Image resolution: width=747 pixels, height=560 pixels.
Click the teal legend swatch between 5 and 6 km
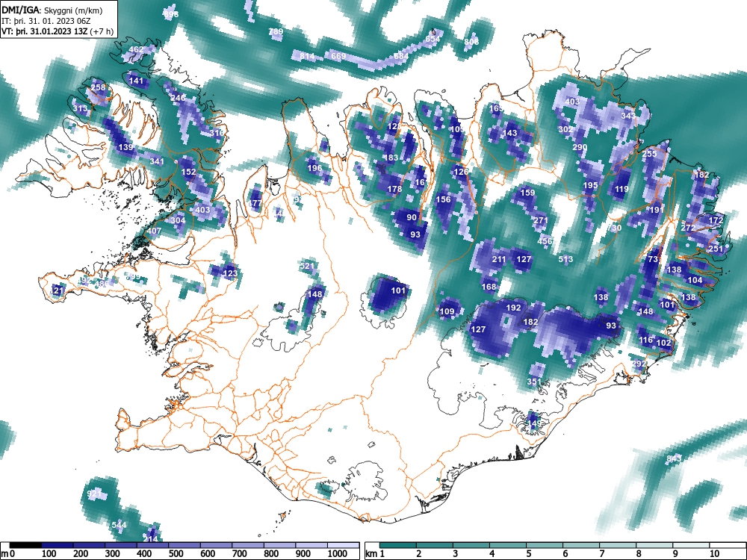point(544,545)
